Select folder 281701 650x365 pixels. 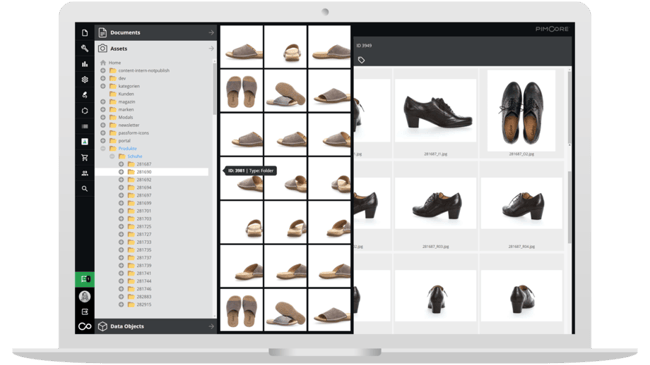tap(144, 211)
